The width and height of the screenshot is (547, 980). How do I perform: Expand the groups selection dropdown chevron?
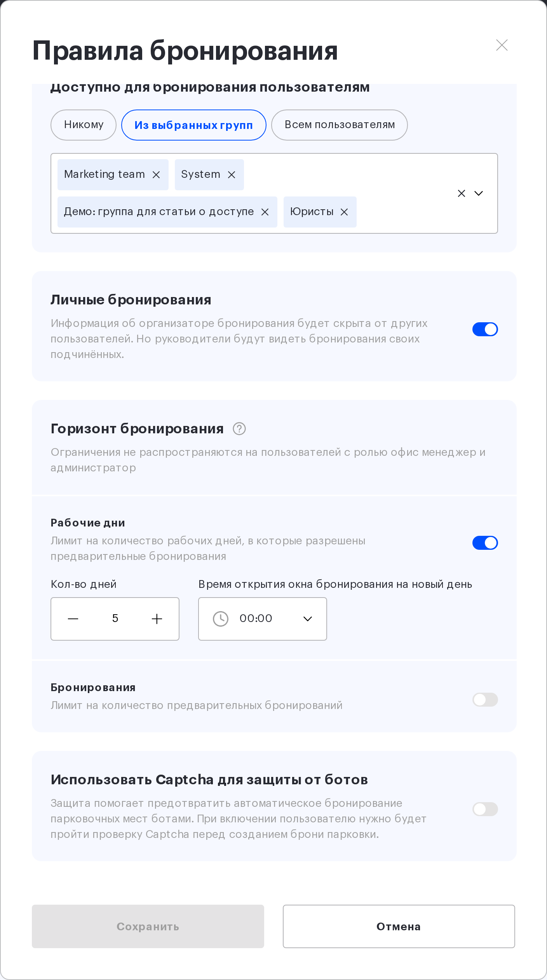coord(479,193)
